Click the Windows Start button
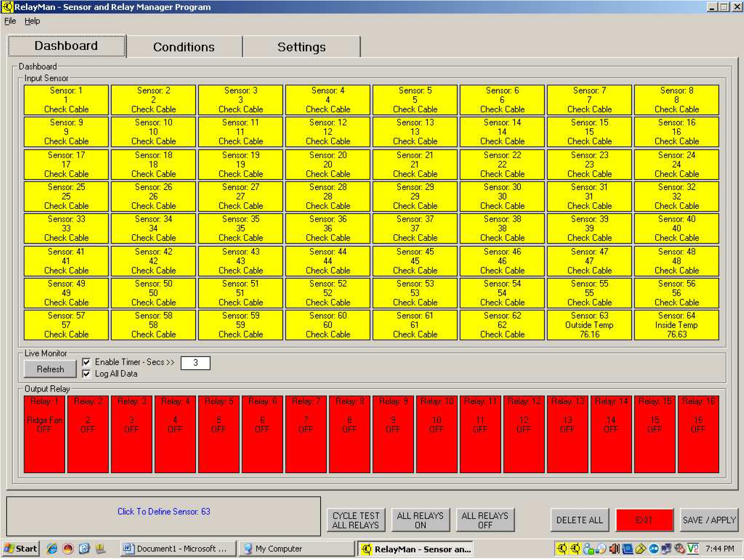This screenshot has height=560, width=744. click(20, 549)
